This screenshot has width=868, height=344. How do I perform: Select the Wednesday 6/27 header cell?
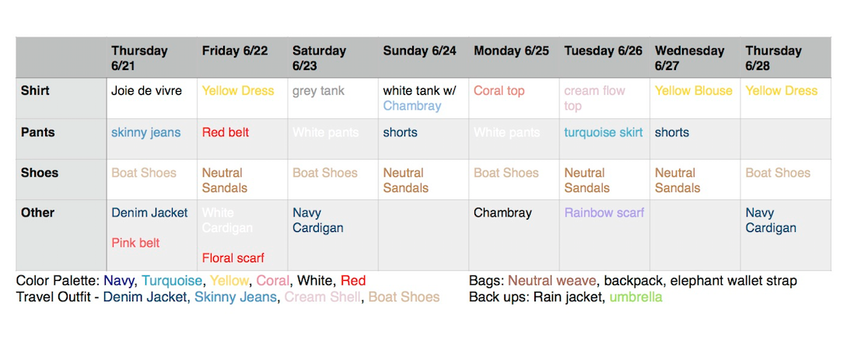point(695,58)
